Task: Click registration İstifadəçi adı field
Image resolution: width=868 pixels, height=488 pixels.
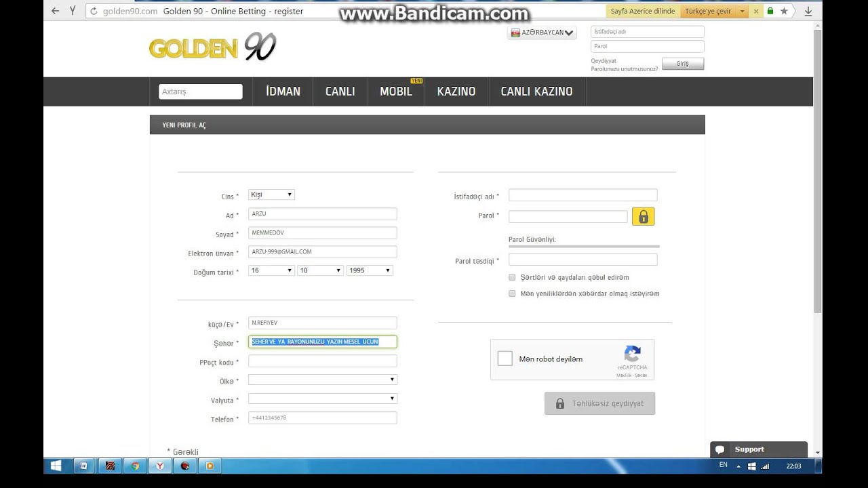Action: [583, 195]
